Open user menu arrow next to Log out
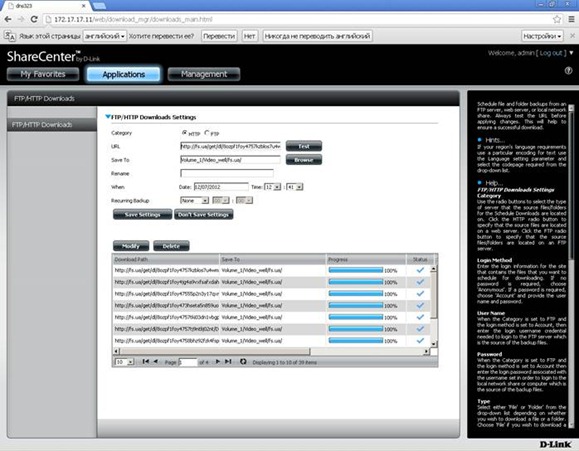Image resolution: width=579 pixels, height=451 pixels. point(571,53)
